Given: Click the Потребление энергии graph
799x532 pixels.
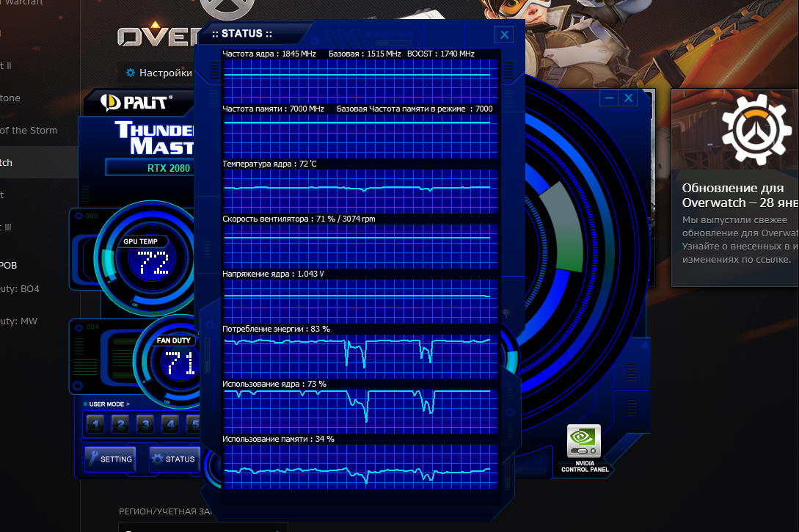Looking at the screenshot, I should click(x=361, y=356).
